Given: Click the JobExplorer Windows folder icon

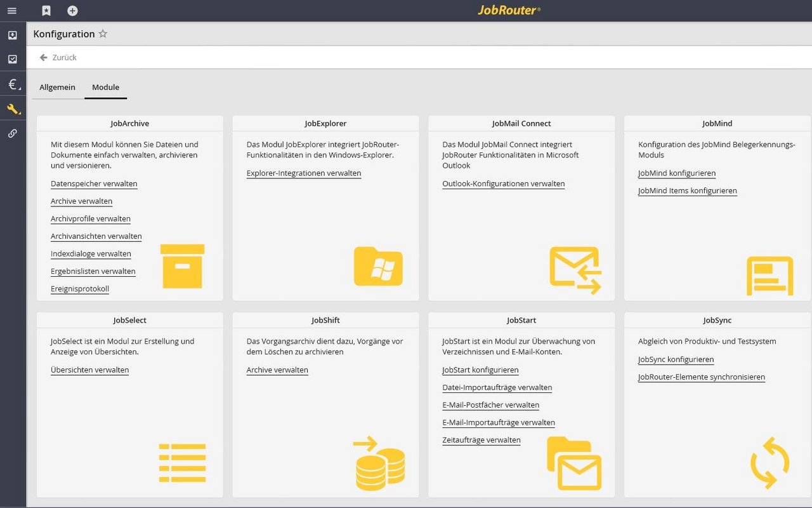Looking at the screenshot, I should click(379, 267).
